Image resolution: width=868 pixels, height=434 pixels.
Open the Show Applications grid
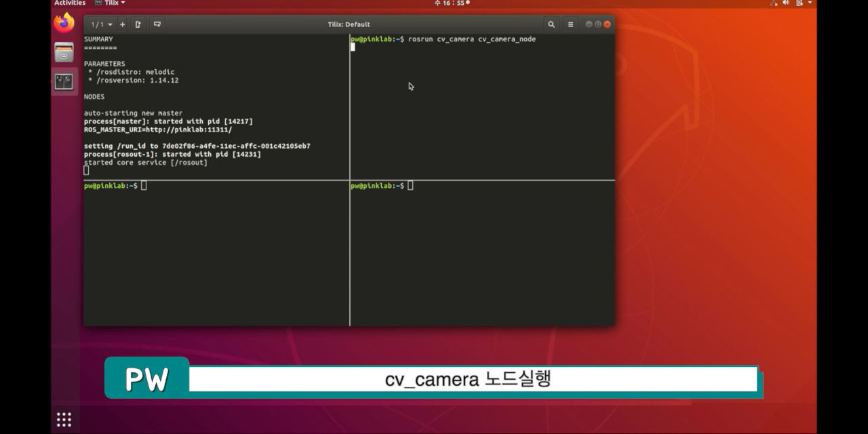(x=64, y=419)
